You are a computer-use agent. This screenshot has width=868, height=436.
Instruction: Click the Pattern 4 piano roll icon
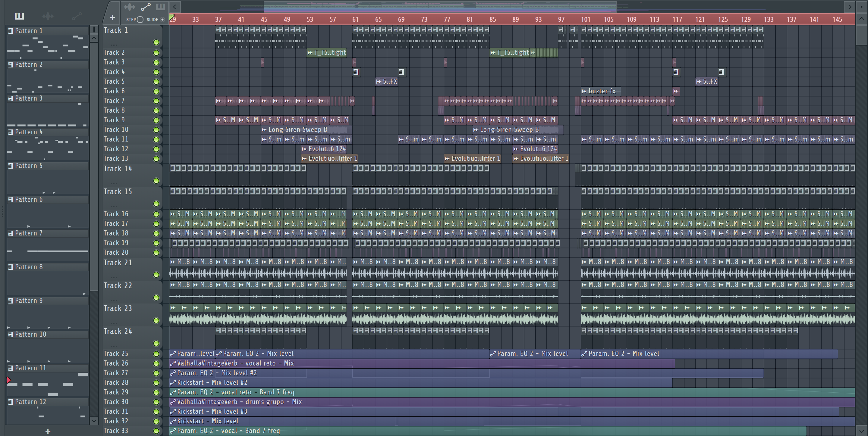click(11, 132)
